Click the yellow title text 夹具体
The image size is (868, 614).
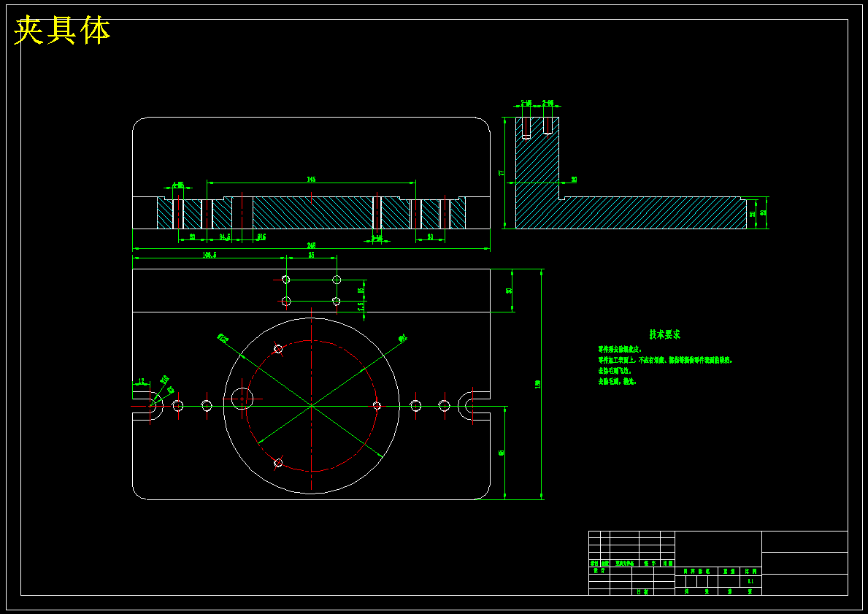point(62,31)
